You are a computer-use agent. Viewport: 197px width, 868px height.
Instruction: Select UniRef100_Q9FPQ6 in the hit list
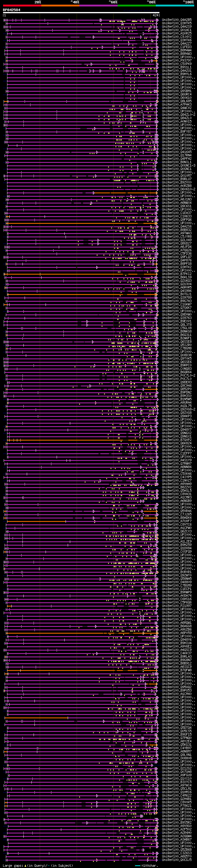point(177,219)
